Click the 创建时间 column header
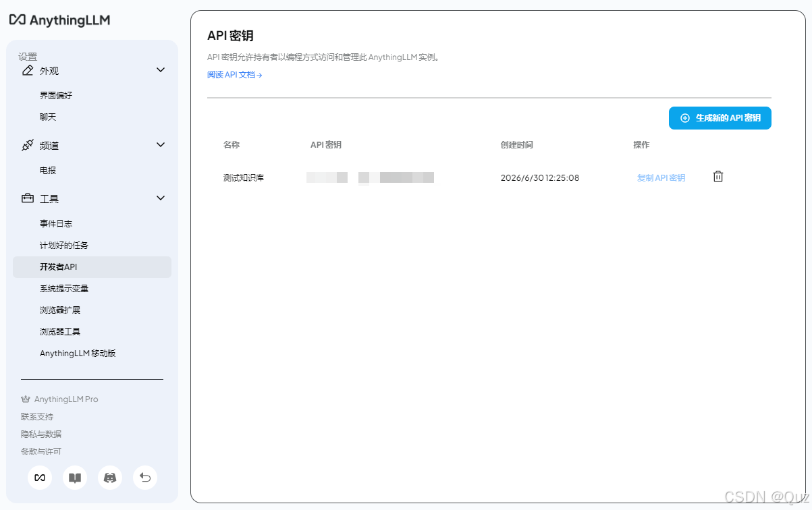This screenshot has width=812, height=510. [x=517, y=145]
